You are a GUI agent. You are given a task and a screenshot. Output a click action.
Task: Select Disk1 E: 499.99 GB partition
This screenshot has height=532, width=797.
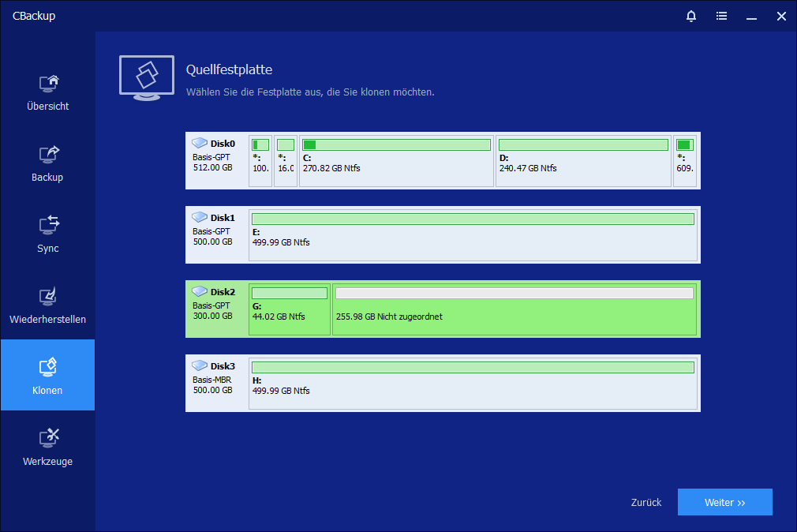tap(473, 235)
